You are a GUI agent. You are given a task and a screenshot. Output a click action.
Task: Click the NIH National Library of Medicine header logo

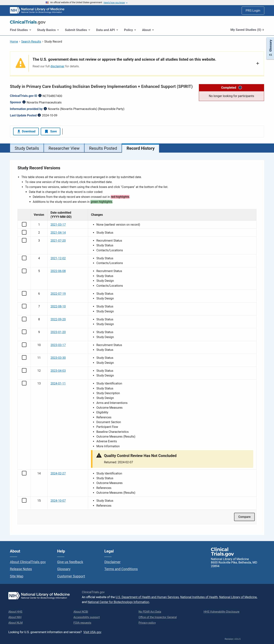pos(37,10)
